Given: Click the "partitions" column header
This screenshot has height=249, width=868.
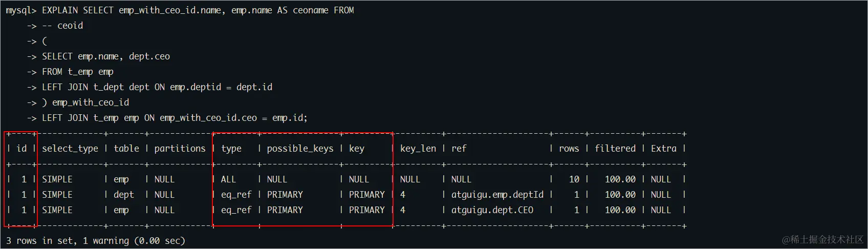Looking at the screenshot, I should pyautogui.click(x=180, y=149).
